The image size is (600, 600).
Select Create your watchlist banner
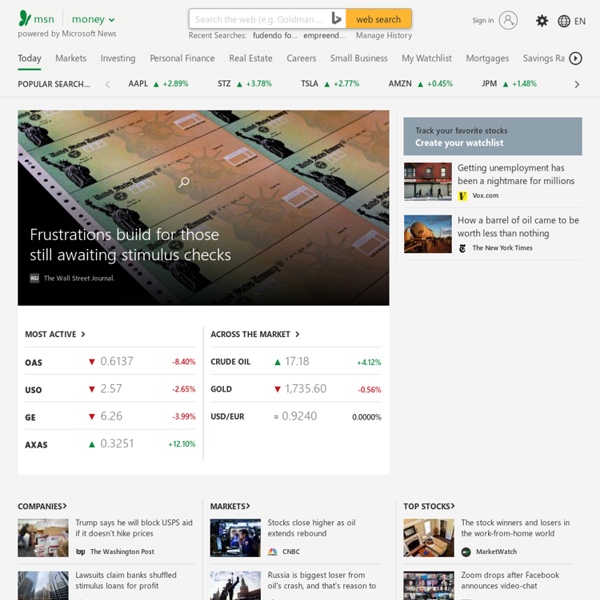492,137
